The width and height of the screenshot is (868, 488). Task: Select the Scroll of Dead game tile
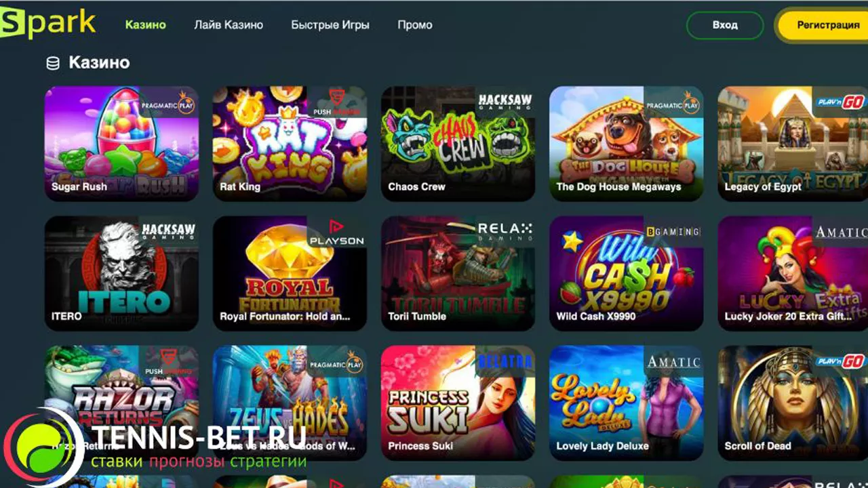point(793,403)
